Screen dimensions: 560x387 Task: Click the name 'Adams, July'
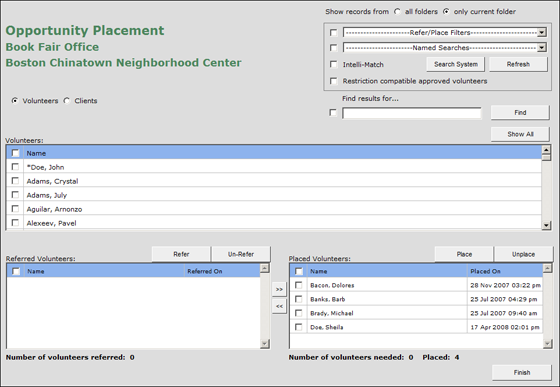pos(47,195)
